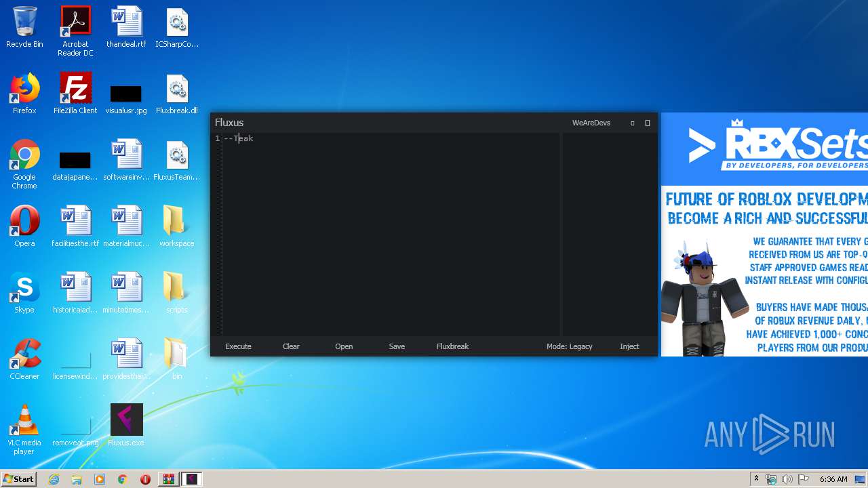Select the Fluxus.exe desktop icon

126,426
